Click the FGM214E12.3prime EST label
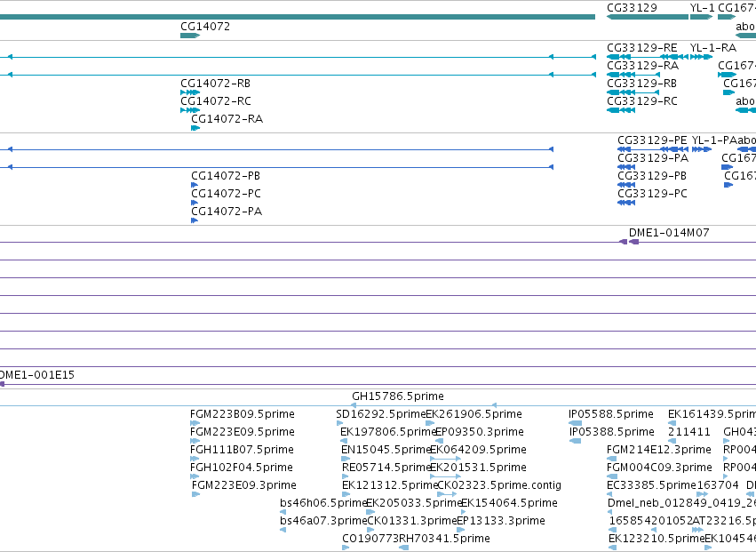This screenshot has width=756, height=552. (659, 450)
